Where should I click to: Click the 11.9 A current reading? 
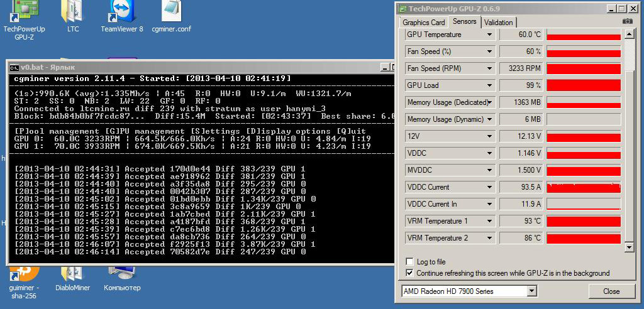pyautogui.click(x=521, y=204)
